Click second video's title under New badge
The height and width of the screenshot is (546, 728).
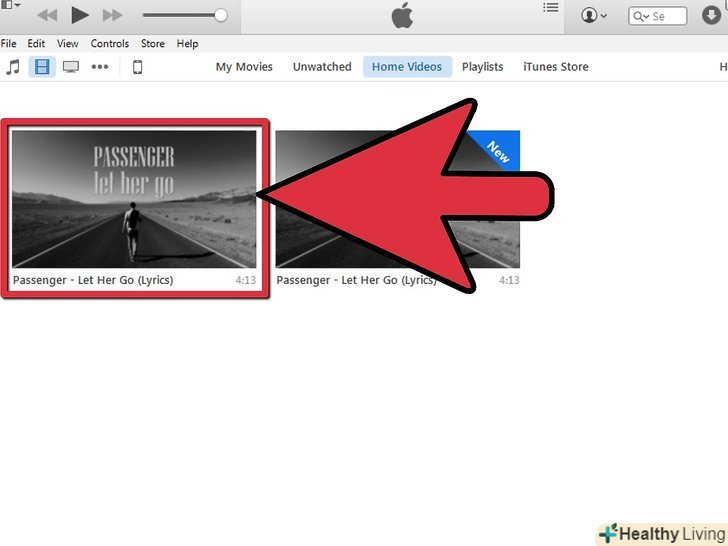357,280
